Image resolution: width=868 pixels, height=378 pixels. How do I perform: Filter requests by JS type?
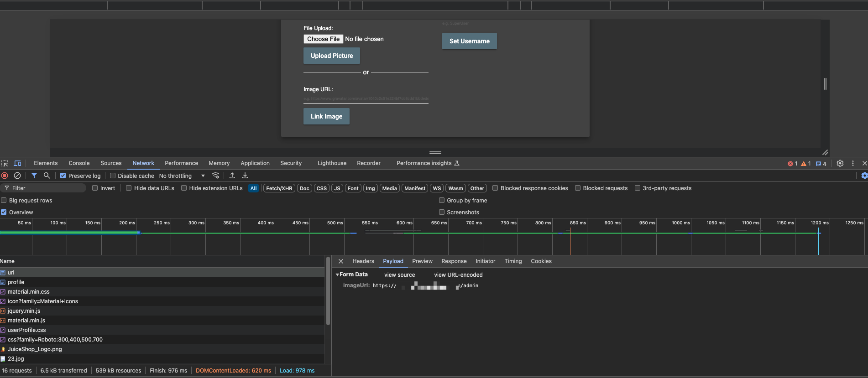337,188
